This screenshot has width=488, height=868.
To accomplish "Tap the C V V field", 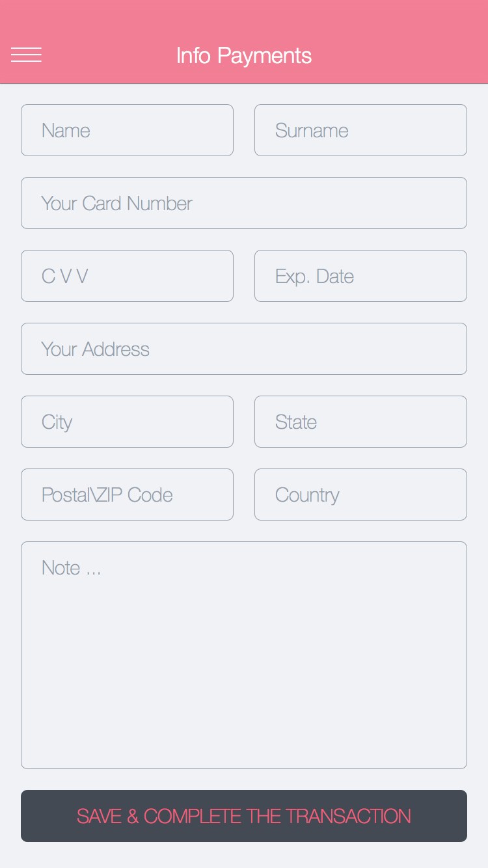I will coord(127,276).
